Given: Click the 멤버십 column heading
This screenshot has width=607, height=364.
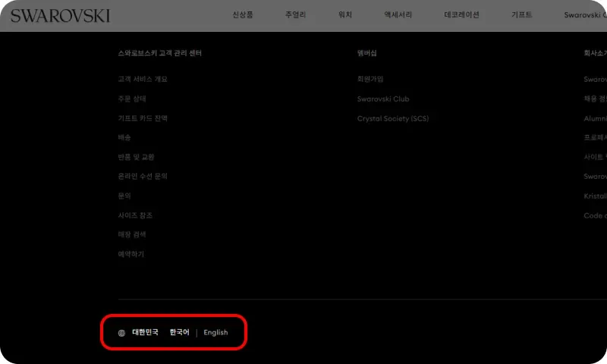Looking at the screenshot, I should click(x=366, y=53).
